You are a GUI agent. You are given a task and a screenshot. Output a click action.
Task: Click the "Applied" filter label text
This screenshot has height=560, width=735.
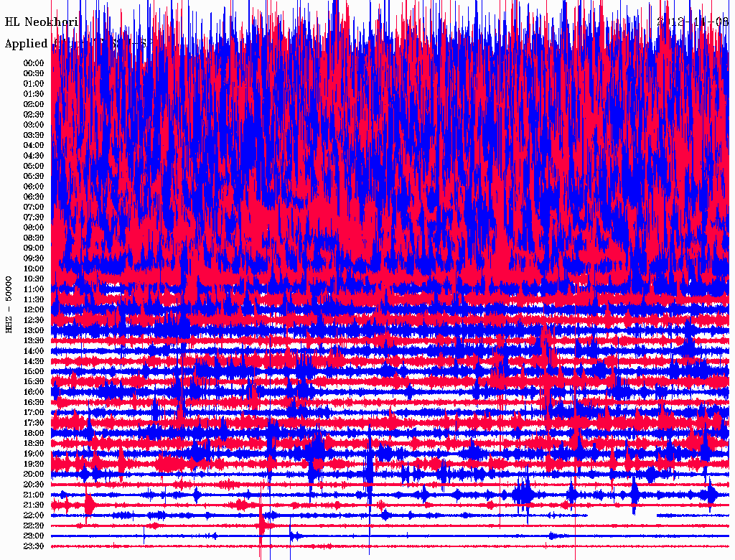coord(27,44)
